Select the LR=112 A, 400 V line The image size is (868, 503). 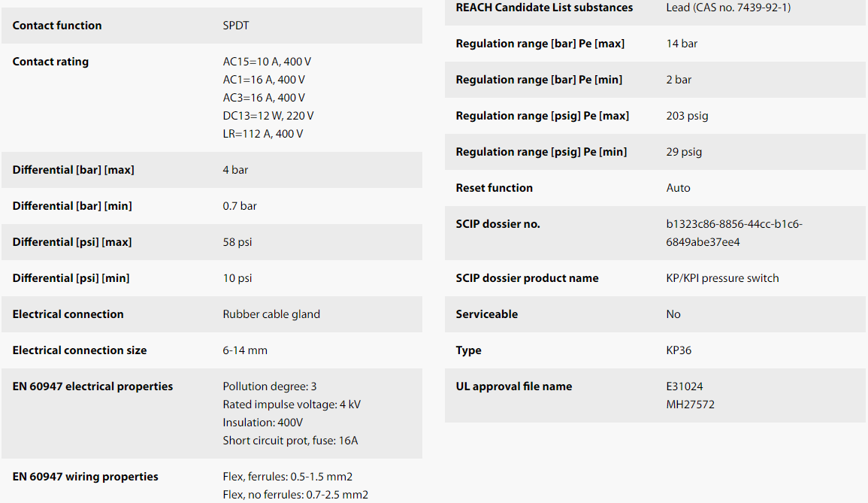pyautogui.click(x=263, y=134)
